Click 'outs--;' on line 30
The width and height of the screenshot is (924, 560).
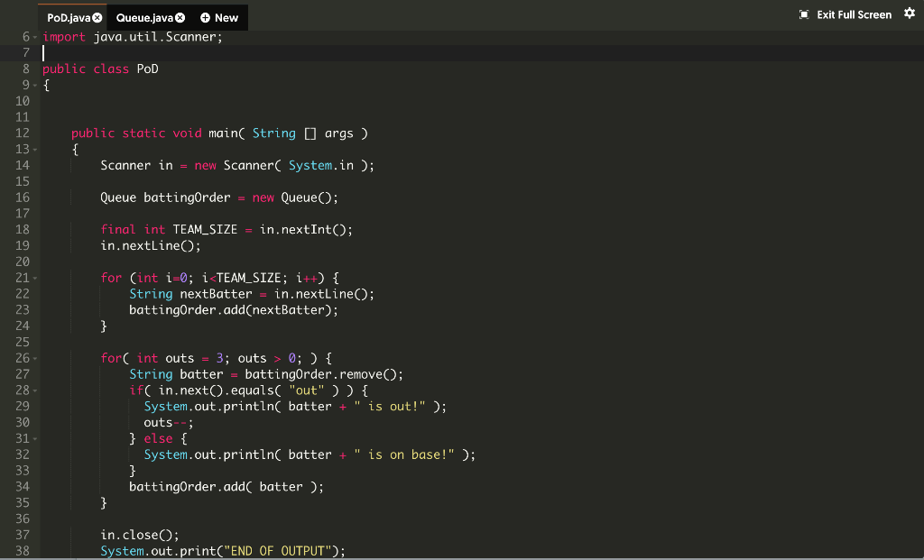pos(168,422)
